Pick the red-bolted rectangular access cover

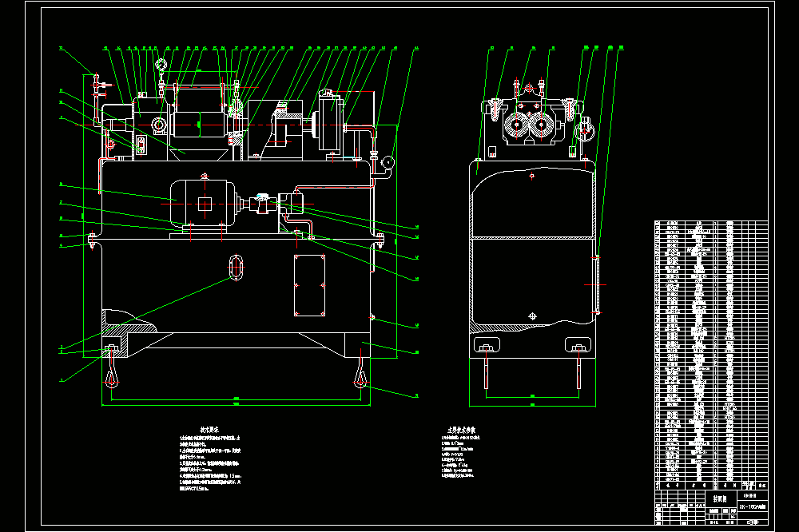tap(310, 286)
